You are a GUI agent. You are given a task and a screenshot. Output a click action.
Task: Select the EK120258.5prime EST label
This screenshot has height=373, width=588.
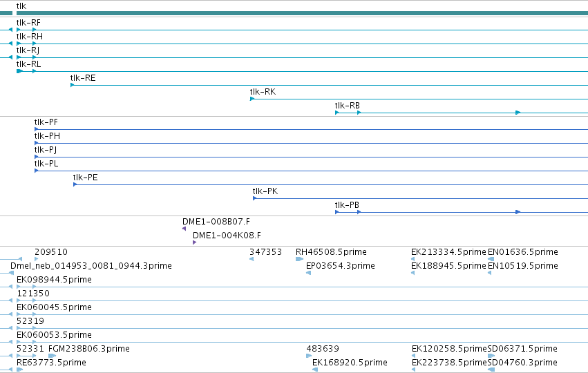[x=449, y=349]
